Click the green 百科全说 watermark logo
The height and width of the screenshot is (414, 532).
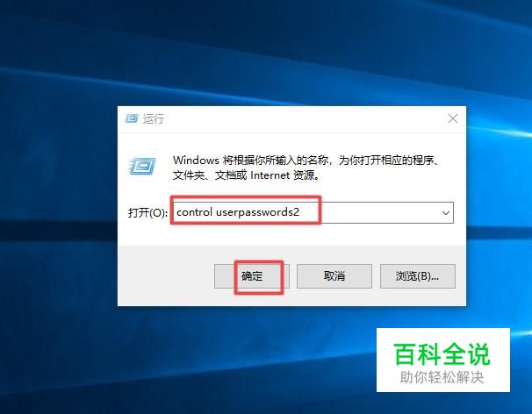point(442,354)
